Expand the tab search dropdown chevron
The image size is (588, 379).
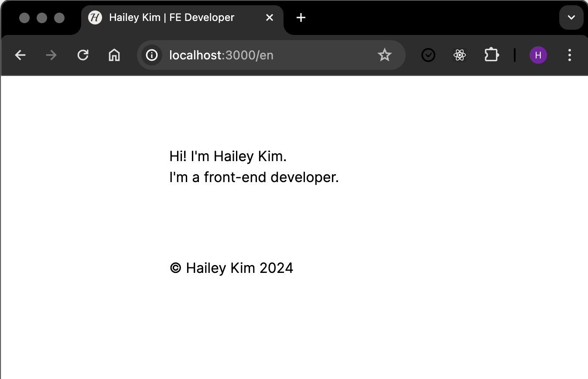(571, 17)
